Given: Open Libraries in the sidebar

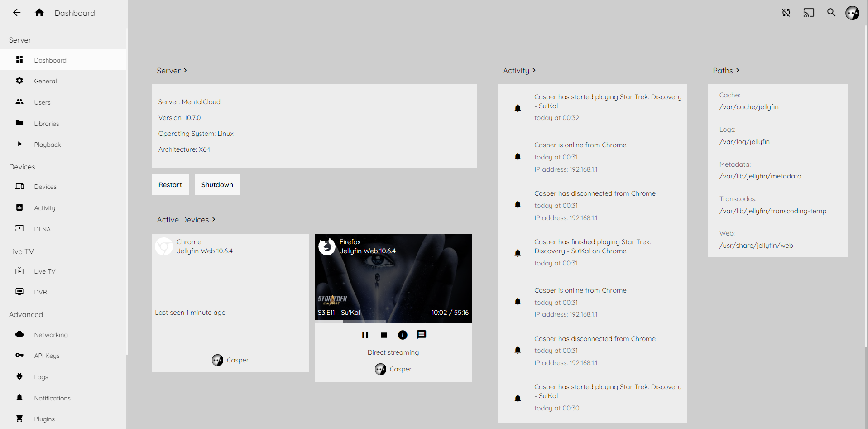Looking at the screenshot, I should (46, 124).
